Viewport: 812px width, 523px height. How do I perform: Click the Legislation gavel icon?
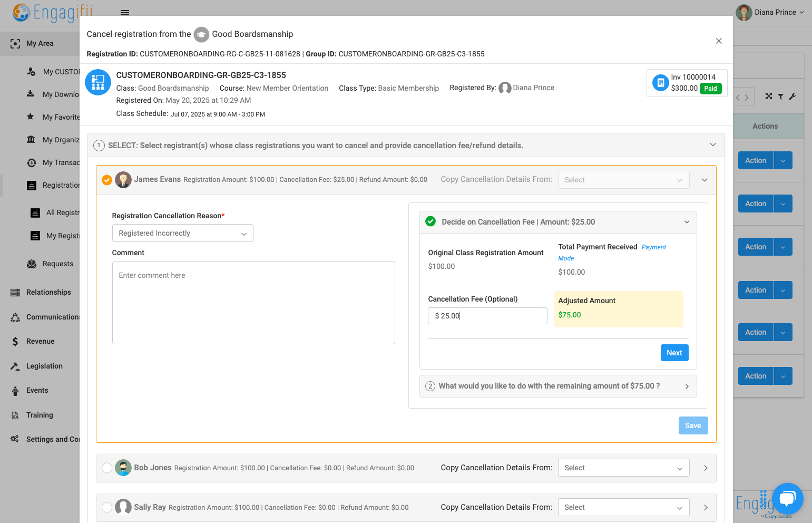pos(15,366)
